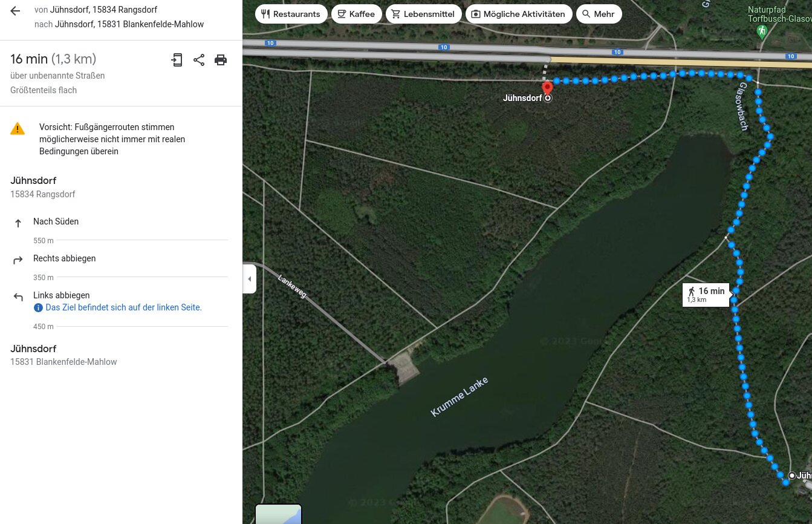Open the map layers thumbnail
The width and height of the screenshot is (812, 524).
(x=278, y=514)
